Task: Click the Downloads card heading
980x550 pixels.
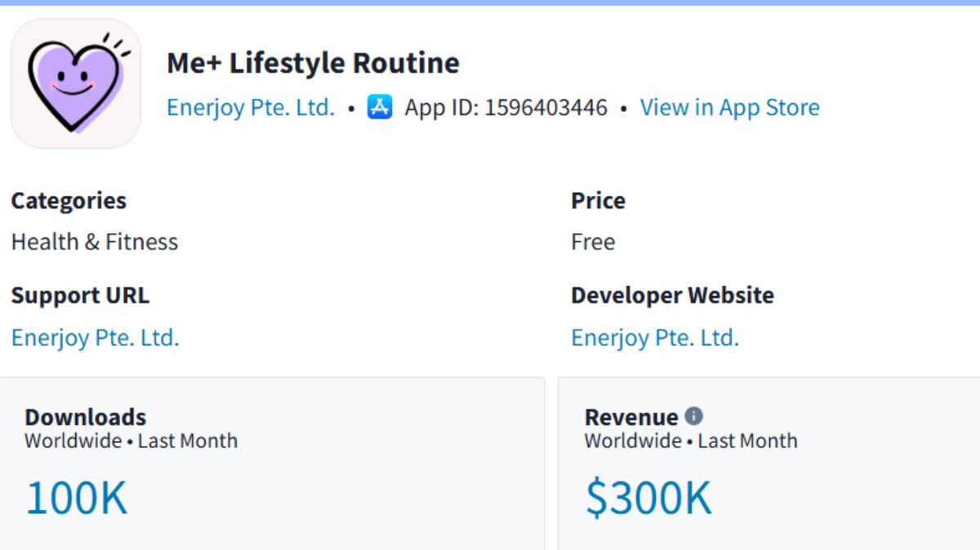Action: 86,417
